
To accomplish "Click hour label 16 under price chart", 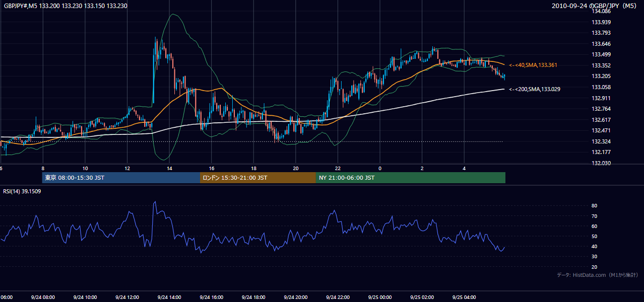I will 212,168.
